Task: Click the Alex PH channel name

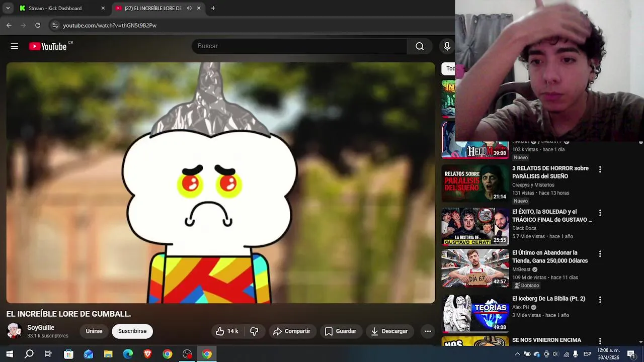Action: click(521, 307)
